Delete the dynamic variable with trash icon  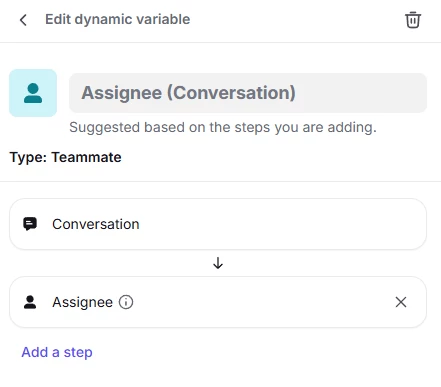[x=413, y=20]
